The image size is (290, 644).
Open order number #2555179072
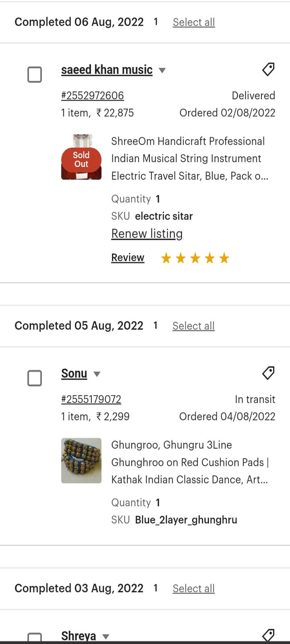pyautogui.click(x=91, y=399)
